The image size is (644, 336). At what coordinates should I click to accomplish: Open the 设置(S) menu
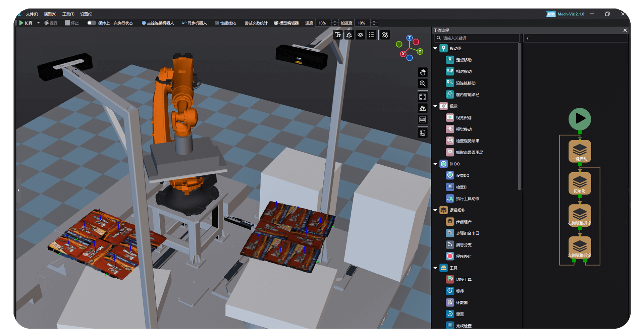86,14
